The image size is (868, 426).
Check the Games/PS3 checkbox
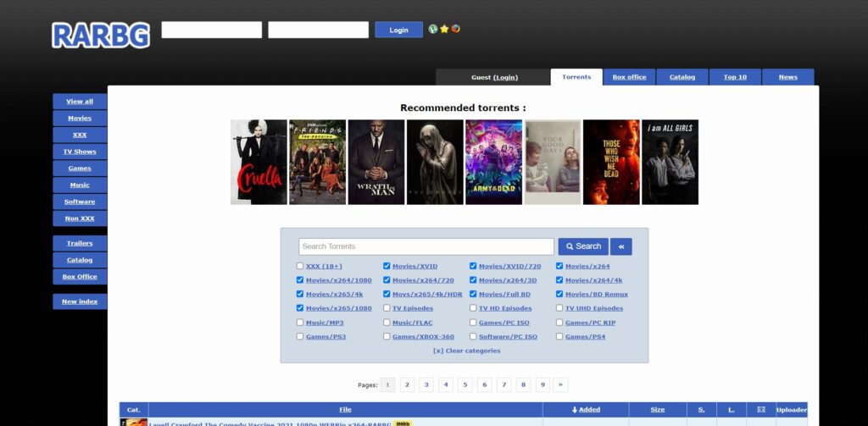[300, 336]
